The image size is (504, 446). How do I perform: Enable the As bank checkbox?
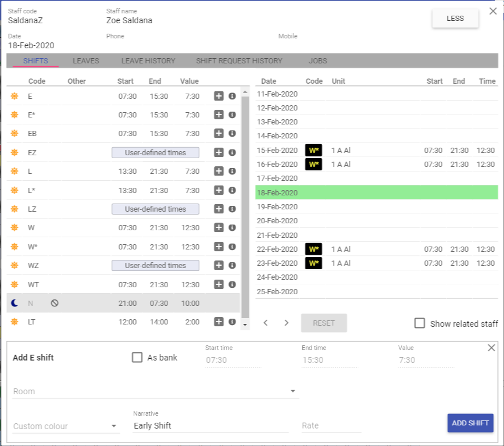click(137, 358)
